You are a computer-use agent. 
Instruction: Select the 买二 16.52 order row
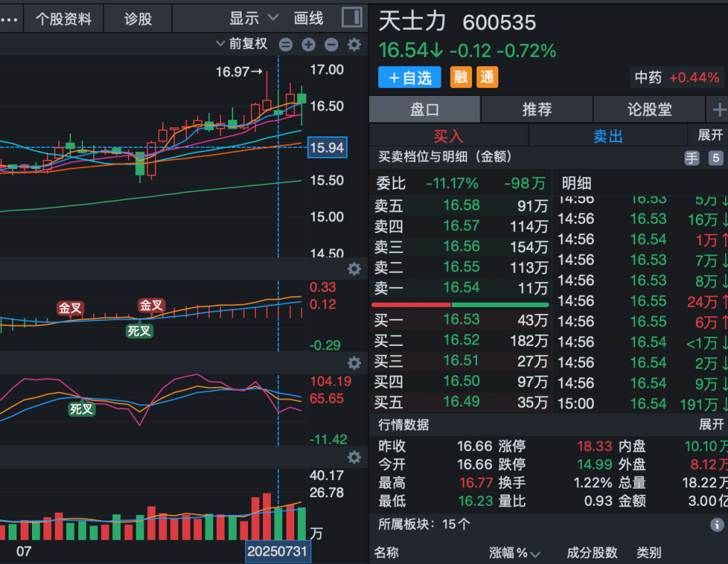[461, 340]
